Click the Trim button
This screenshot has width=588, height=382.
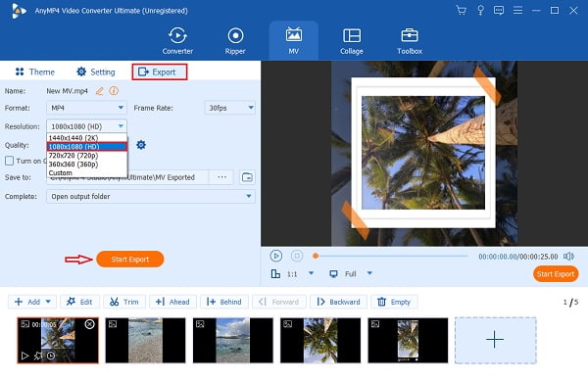pos(124,302)
